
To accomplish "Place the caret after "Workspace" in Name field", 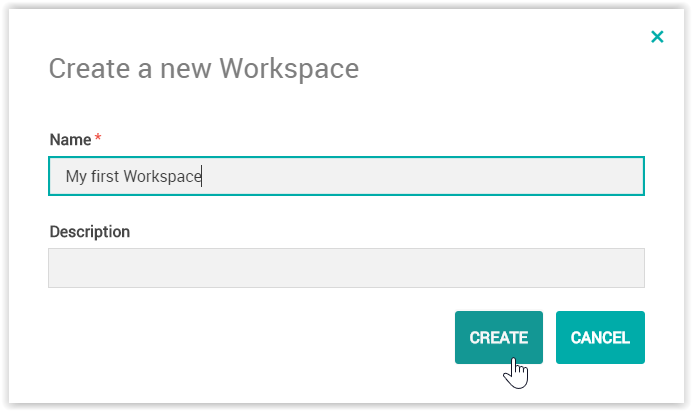I will point(202,177).
